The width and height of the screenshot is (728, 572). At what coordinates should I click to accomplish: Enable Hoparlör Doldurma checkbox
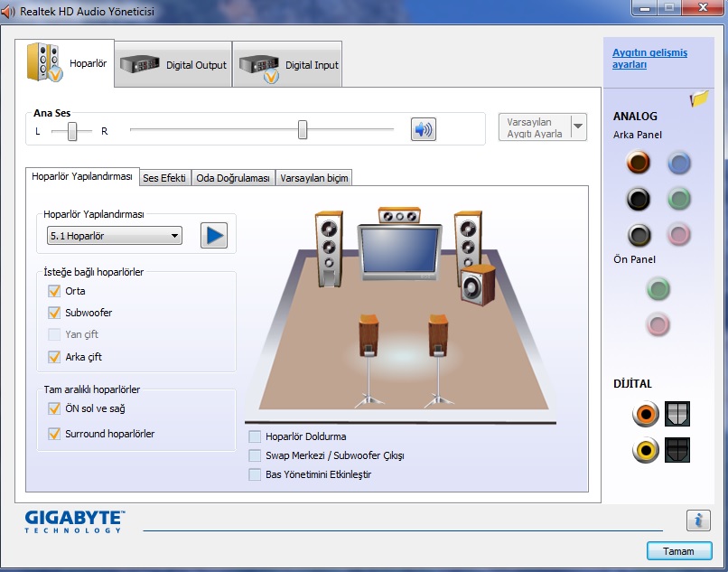click(255, 436)
